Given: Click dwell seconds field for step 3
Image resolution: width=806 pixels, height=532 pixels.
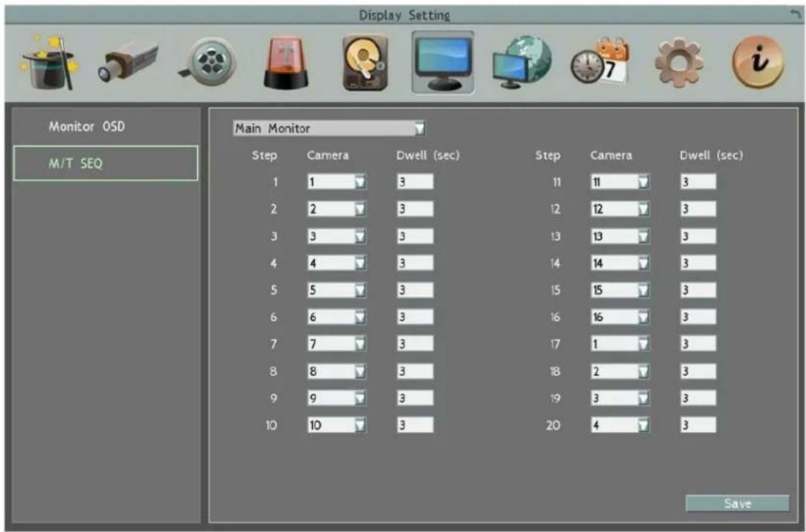Looking at the screenshot, I should tap(415, 236).
